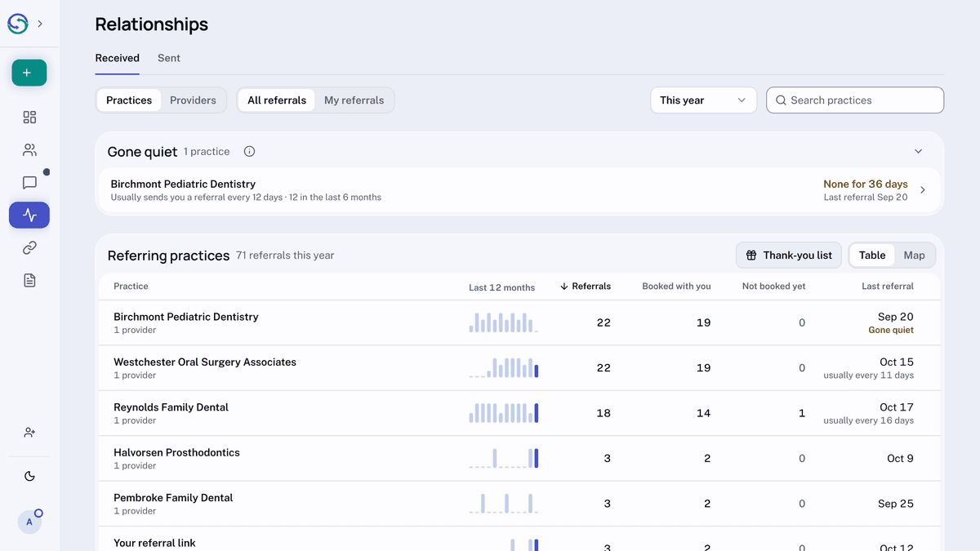Click Halvorsen last referral Oct 9
980x551 pixels.
tap(900, 459)
